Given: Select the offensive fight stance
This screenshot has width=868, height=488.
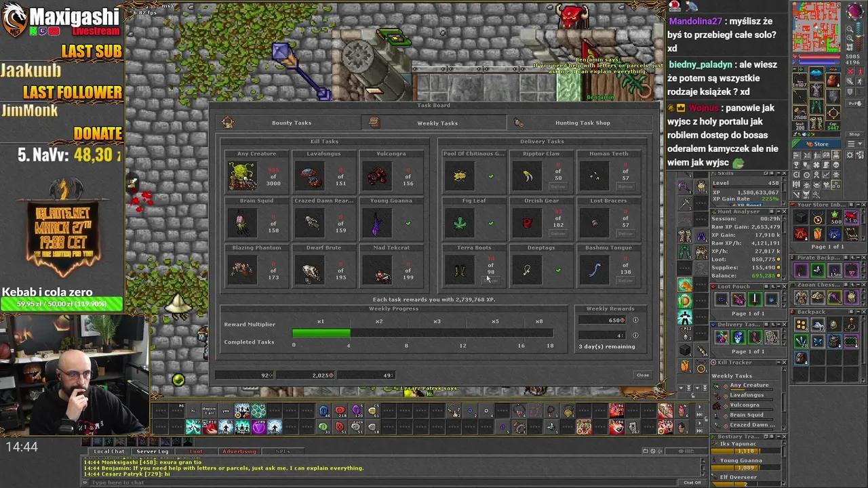Looking at the screenshot, I should pos(850,71).
